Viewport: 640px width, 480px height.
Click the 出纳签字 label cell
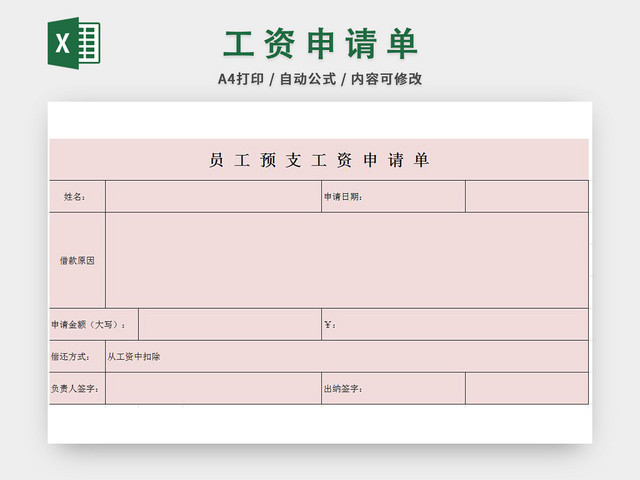393,388
